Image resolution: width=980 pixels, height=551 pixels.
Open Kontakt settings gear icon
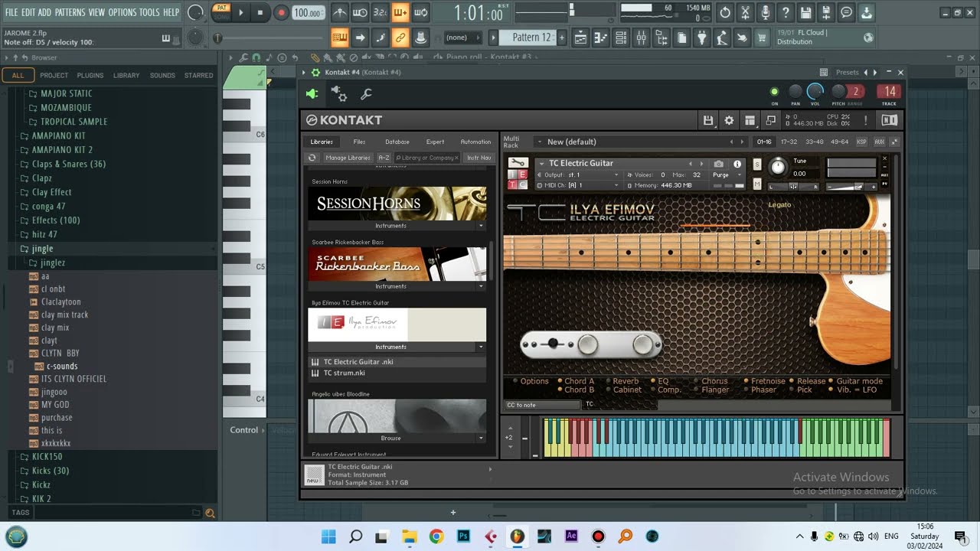(x=729, y=120)
